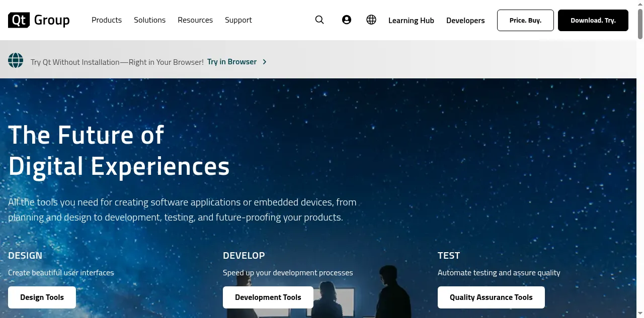Go to Learning Hub

click(411, 21)
